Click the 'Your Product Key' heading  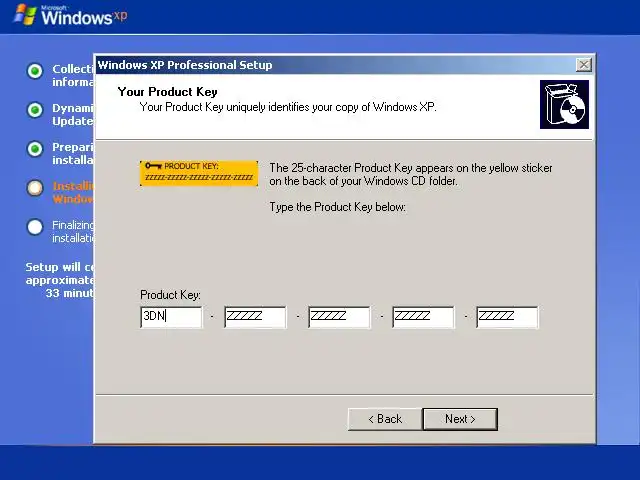point(167,92)
